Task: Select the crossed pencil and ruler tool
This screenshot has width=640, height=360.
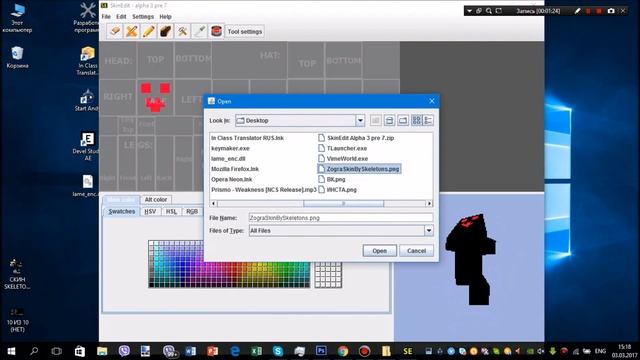Action: coord(132,31)
